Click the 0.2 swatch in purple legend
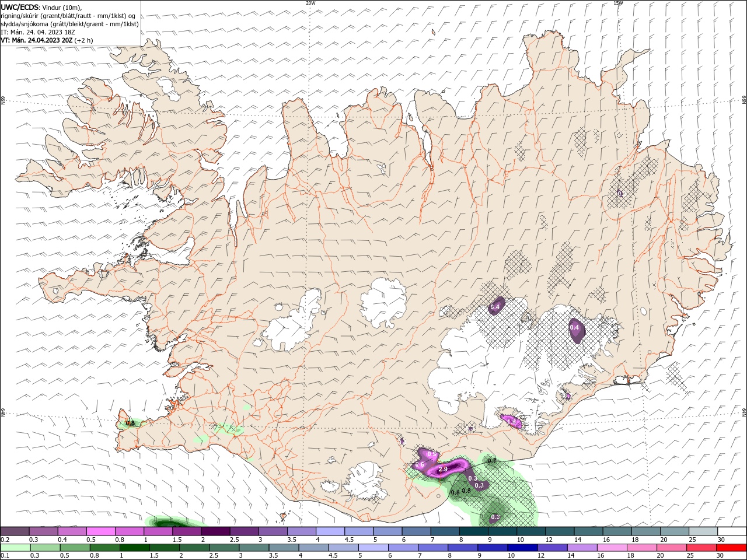The height and width of the screenshot is (560, 747). (15, 531)
